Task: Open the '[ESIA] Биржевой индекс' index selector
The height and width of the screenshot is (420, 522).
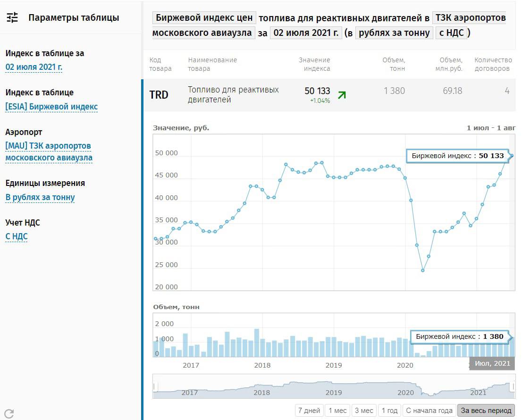Action: point(51,107)
